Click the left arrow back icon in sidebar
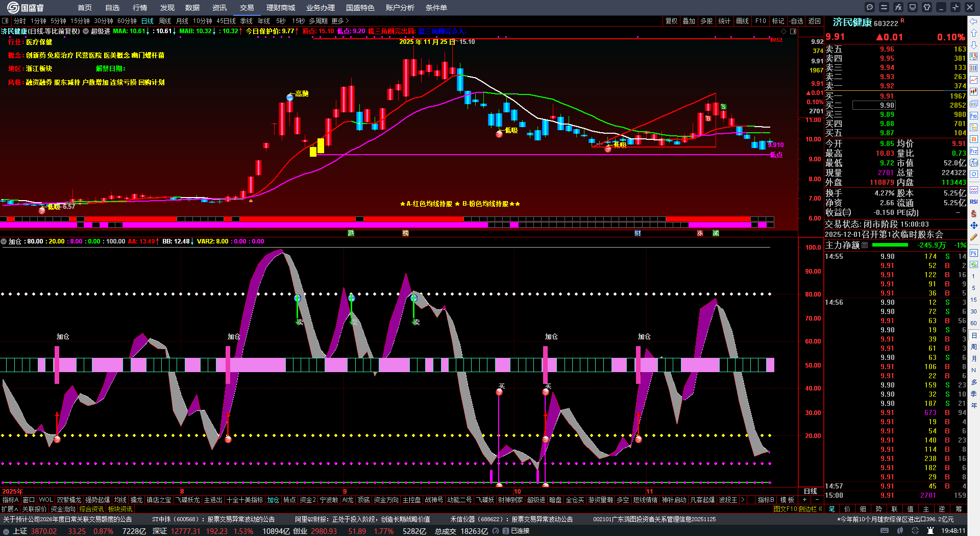The image size is (980, 536). click(974, 21)
